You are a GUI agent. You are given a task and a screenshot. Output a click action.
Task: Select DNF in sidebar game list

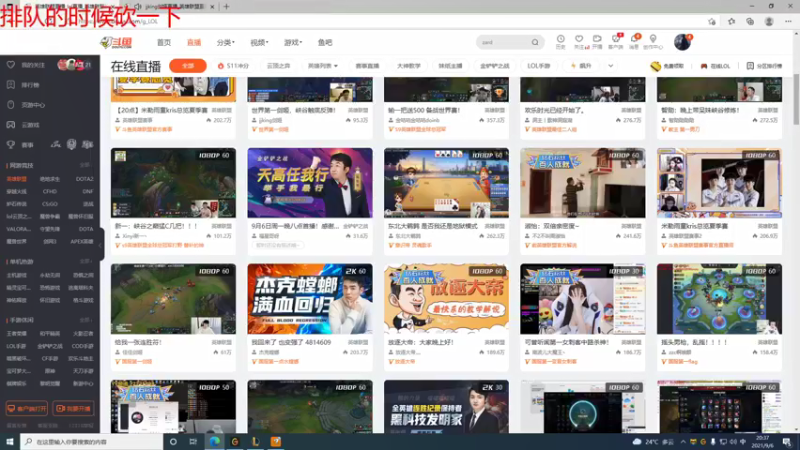tap(88, 191)
